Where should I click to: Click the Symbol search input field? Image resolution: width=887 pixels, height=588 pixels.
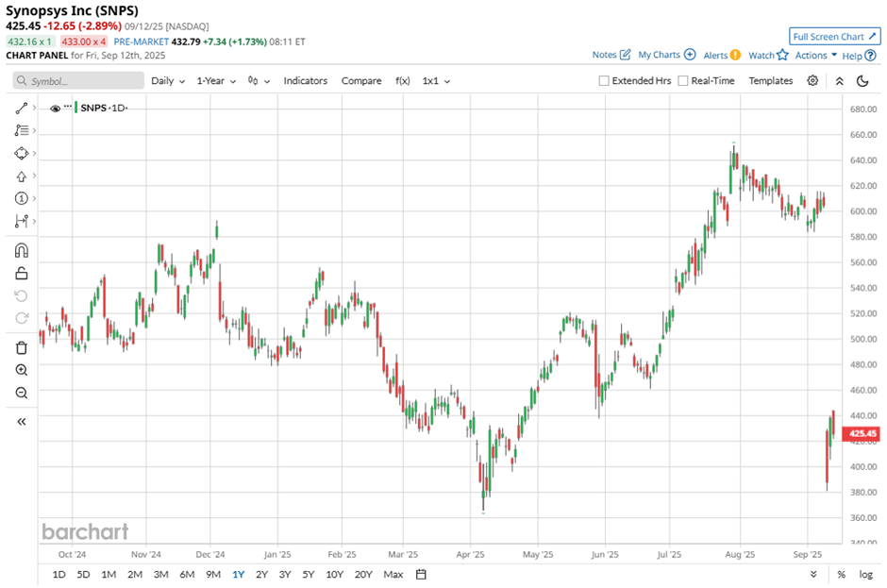79,81
